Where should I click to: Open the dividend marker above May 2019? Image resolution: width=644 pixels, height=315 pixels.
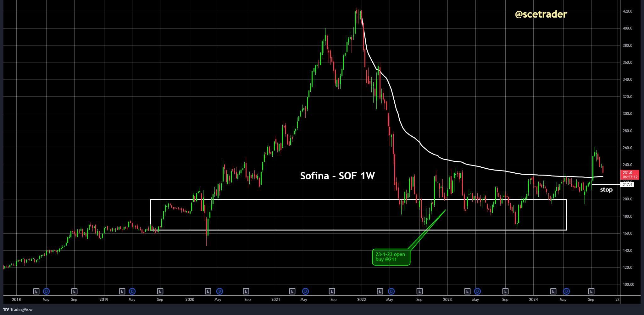point(132,291)
